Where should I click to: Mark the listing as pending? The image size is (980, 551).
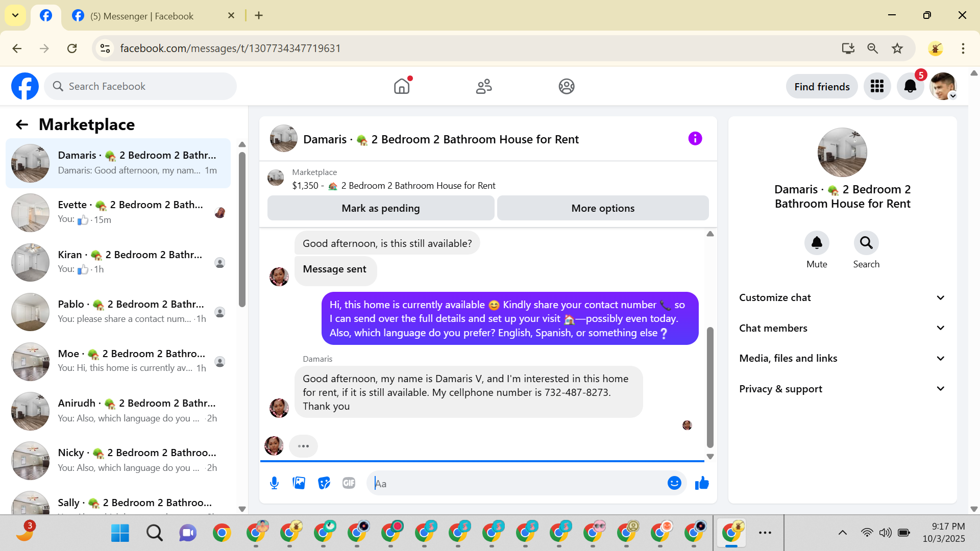pos(381,208)
